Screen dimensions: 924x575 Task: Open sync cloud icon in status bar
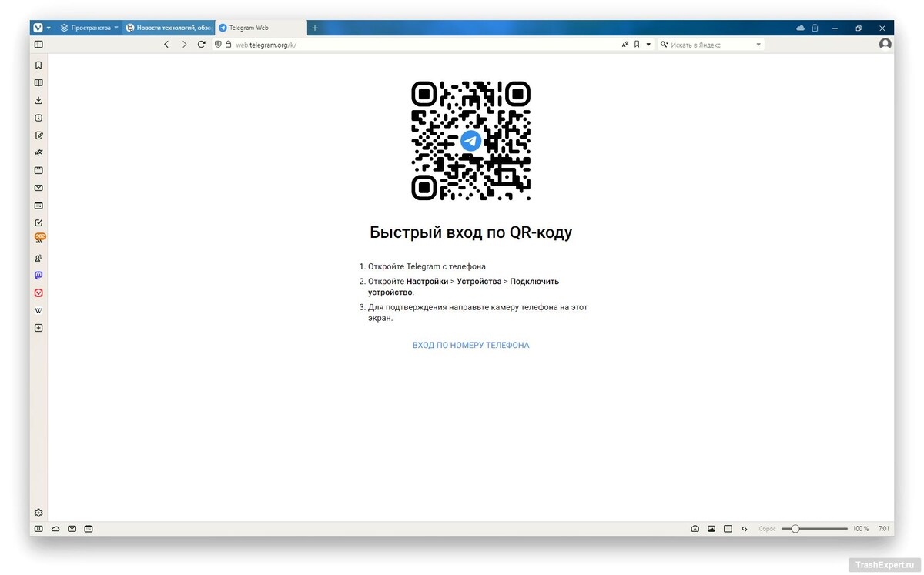(x=55, y=529)
